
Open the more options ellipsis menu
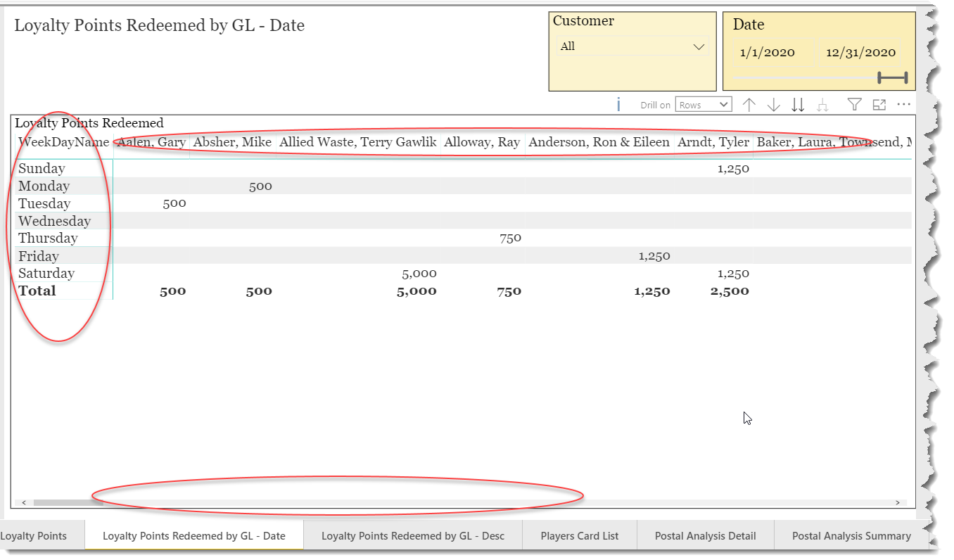[904, 104]
